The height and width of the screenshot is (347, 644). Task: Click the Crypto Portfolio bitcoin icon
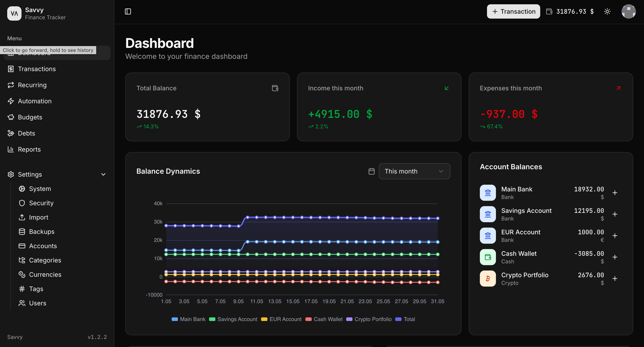click(x=488, y=279)
